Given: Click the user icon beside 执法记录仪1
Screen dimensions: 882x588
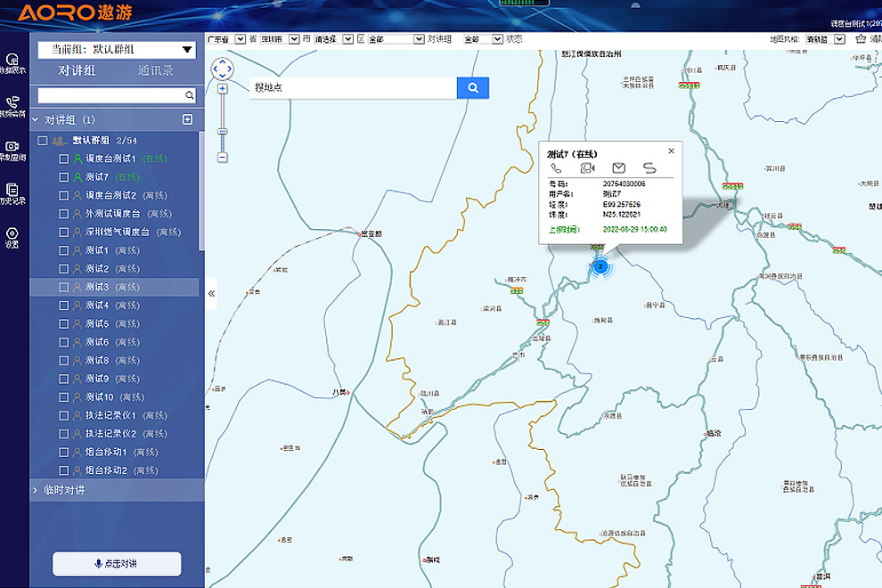Looking at the screenshot, I should tap(78, 415).
